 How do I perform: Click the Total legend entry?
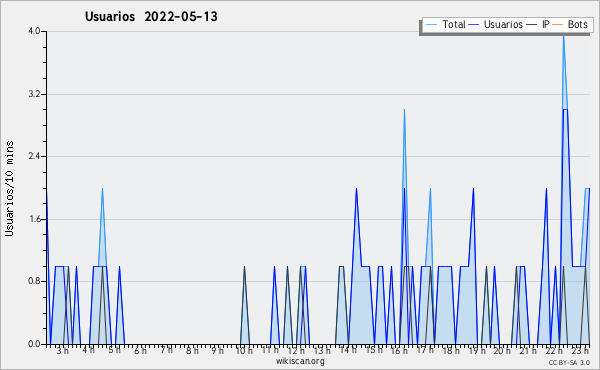coord(445,24)
